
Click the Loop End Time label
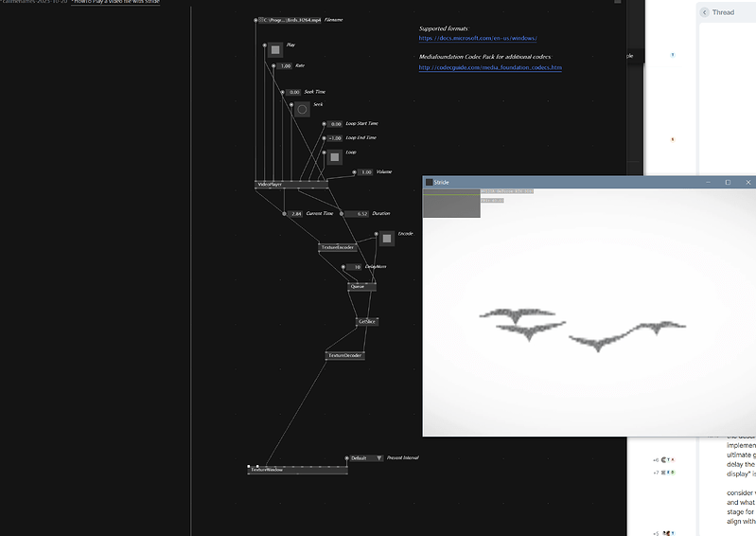361,138
